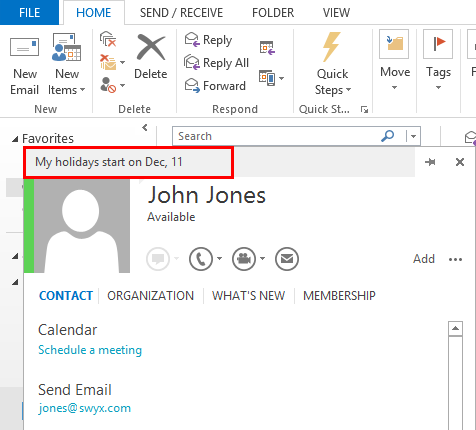The image size is (476, 430).
Task: Start a phone call to John Jones
Action: coord(201,259)
